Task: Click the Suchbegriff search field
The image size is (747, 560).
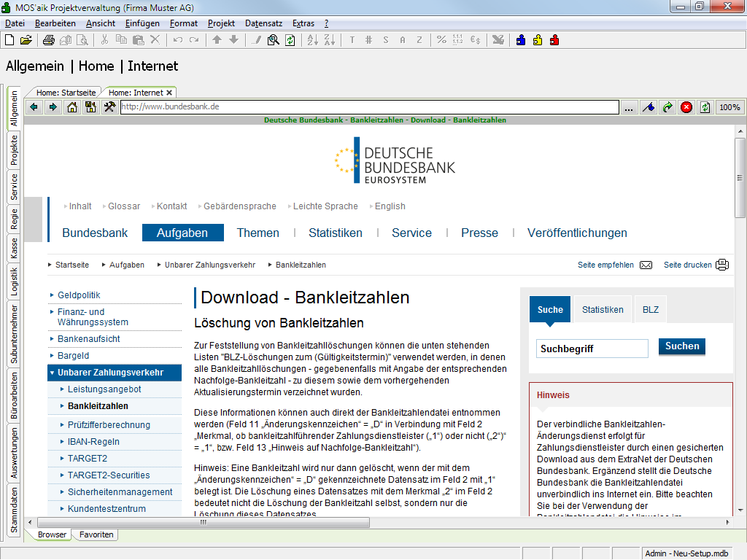Action: tap(592, 349)
